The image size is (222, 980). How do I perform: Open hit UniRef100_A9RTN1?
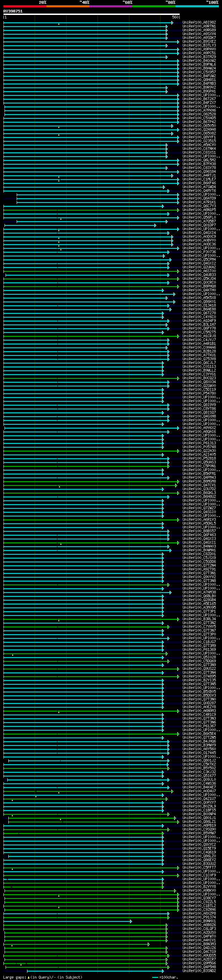click(199, 26)
